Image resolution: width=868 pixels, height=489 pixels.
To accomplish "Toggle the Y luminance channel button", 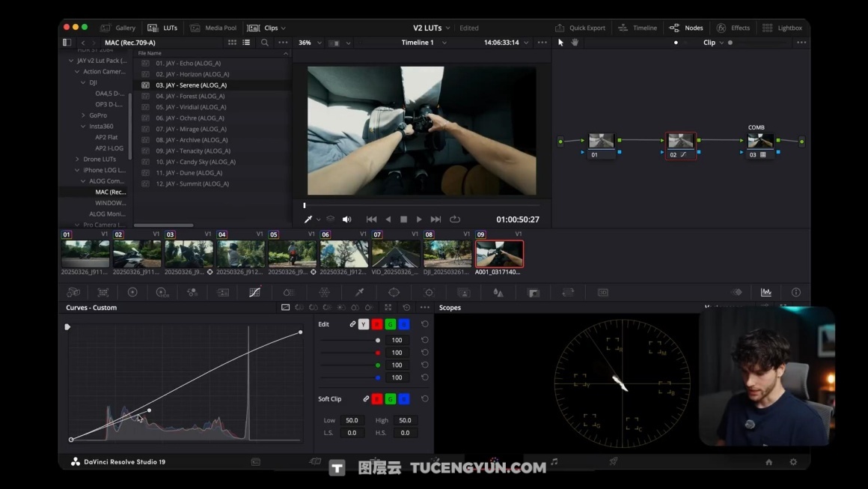I will [x=363, y=324].
